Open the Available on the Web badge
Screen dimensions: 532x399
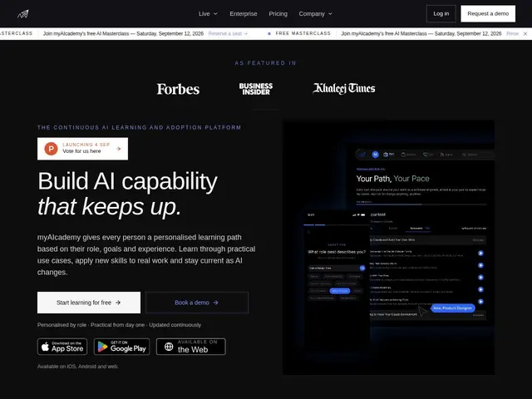191,347
